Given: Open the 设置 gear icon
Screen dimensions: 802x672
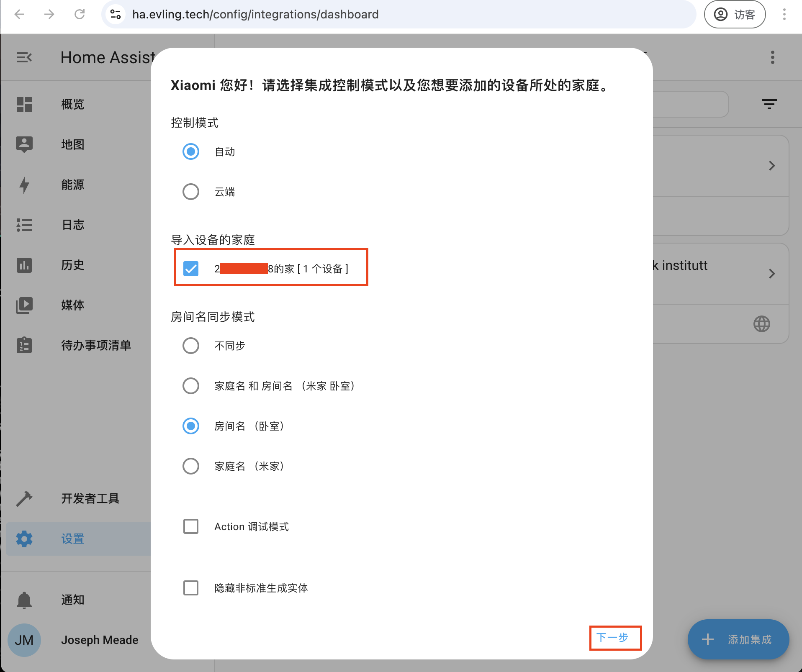Looking at the screenshot, I should (24, 539).
